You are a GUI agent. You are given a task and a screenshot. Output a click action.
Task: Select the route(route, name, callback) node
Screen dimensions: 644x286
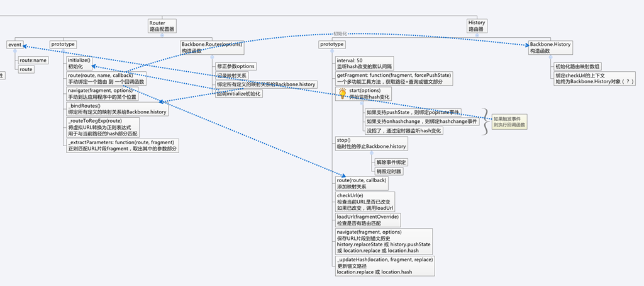106,78
